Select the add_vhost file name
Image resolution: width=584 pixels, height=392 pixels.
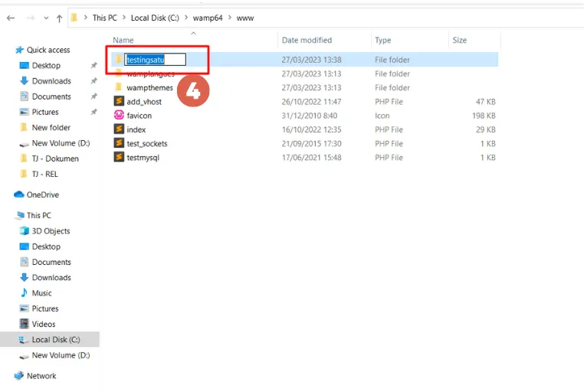(x=144, y=102)
